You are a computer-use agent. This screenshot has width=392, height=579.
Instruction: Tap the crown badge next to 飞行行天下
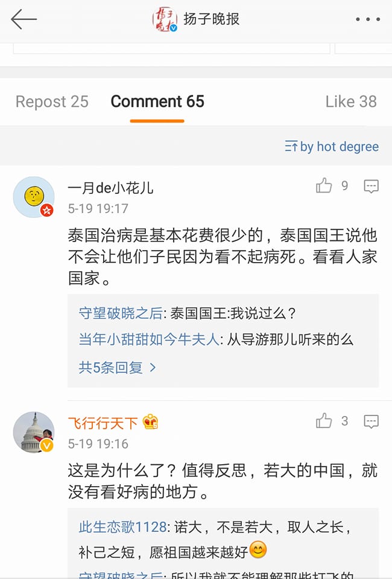(150, 421)
